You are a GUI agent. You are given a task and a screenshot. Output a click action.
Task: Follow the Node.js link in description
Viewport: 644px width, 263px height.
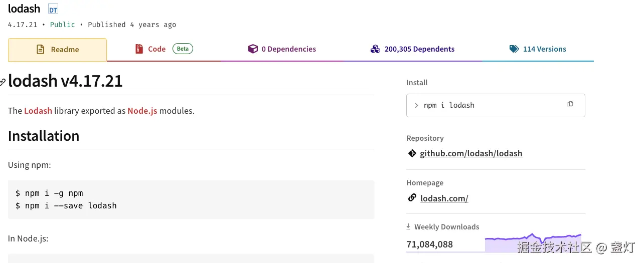[x=142, y=111]
